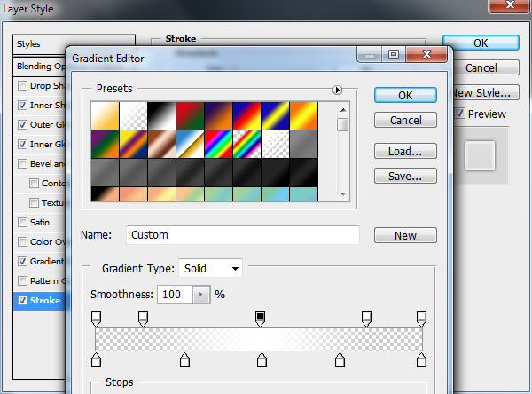Click the Save... button
The image size is (532, 394).
click(x=405, y=176)
